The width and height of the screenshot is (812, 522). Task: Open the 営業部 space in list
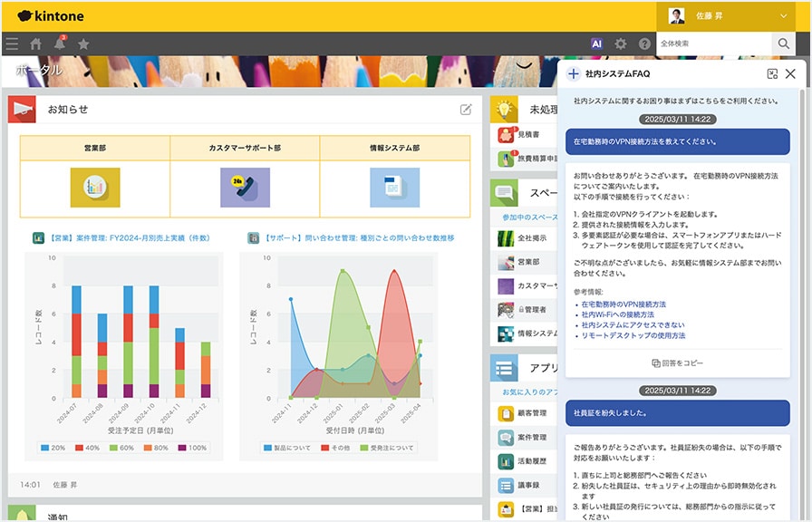pyautogui.click(x=524, y=262)
